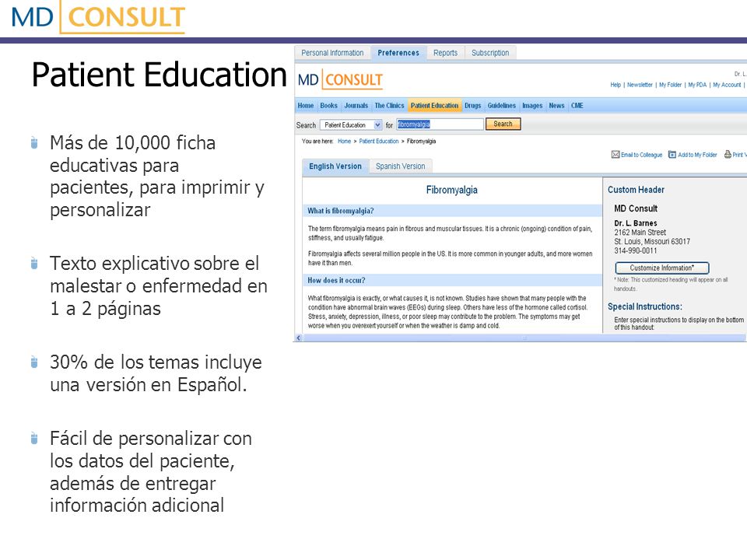Click the Home breadcrumb link
The image size is (747, 560).
click(x=344, y=141)
